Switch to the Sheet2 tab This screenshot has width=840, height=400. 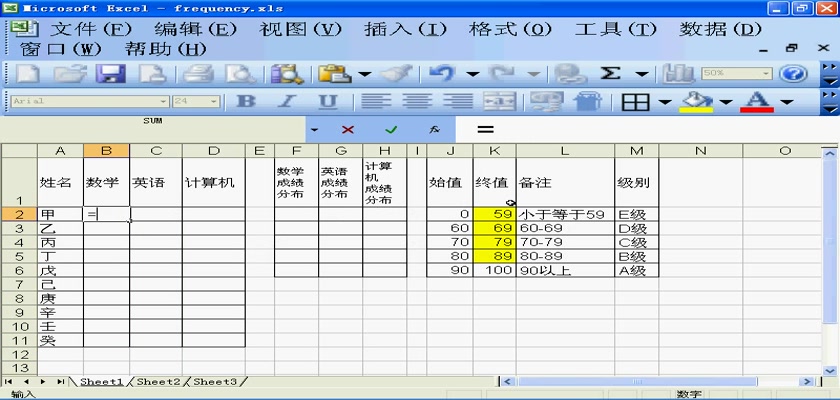point(158,382)
